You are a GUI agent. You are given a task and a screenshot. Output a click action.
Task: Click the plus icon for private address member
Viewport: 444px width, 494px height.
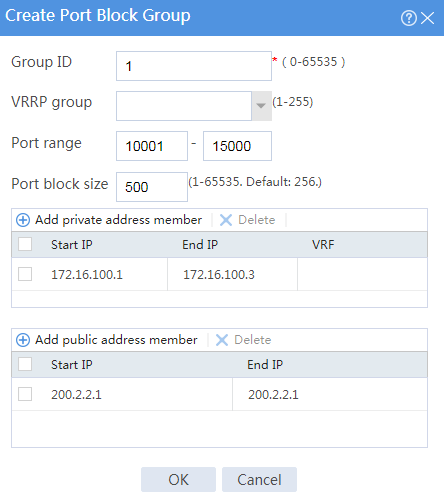pyautogui.click(x=23, y=220)
